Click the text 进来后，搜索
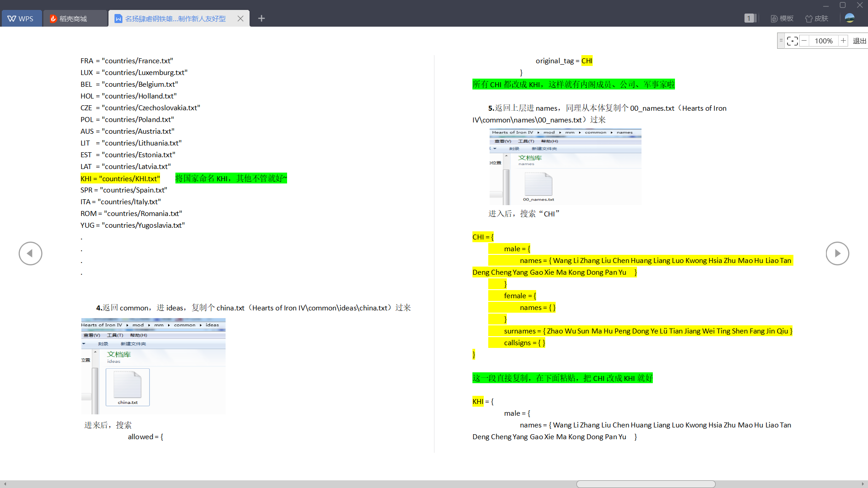This screenshot has height=488, width=868. (x=108, y=425)
